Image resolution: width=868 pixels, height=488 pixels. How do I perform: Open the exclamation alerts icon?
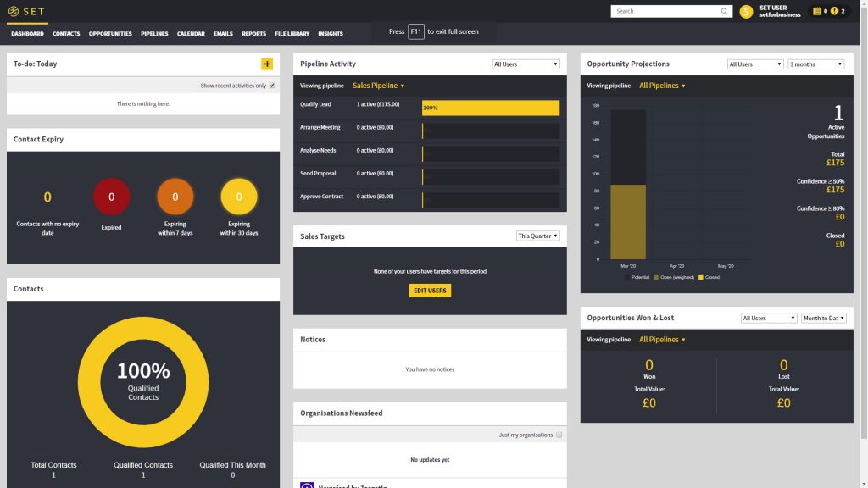point(834,11)
